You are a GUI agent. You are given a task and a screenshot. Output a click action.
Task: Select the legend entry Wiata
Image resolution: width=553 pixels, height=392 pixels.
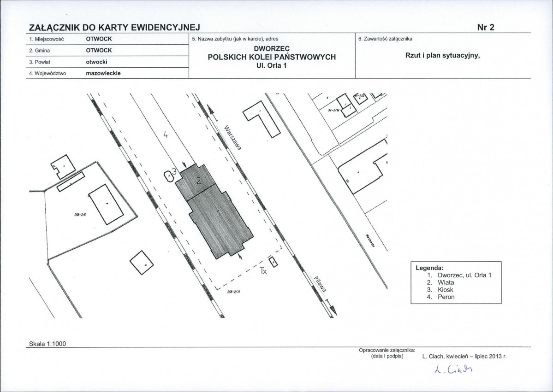pos(446,282)
